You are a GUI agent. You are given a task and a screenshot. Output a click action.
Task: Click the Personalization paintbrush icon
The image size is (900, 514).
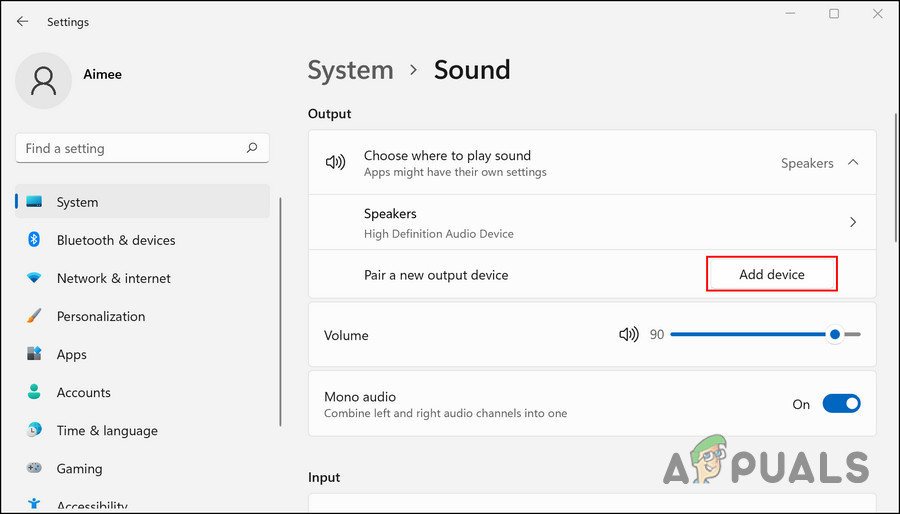pyautogui.click(x=34, y=316)
